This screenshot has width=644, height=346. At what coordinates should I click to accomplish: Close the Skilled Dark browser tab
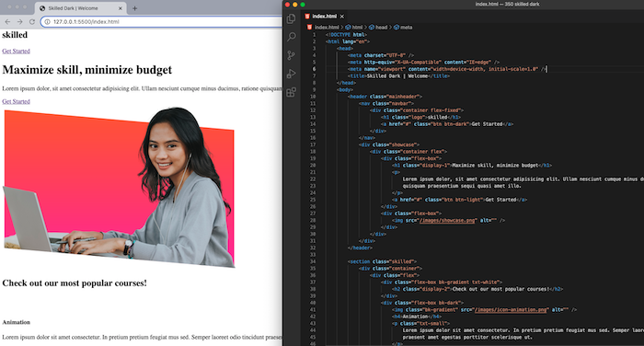tap(121, 8)
